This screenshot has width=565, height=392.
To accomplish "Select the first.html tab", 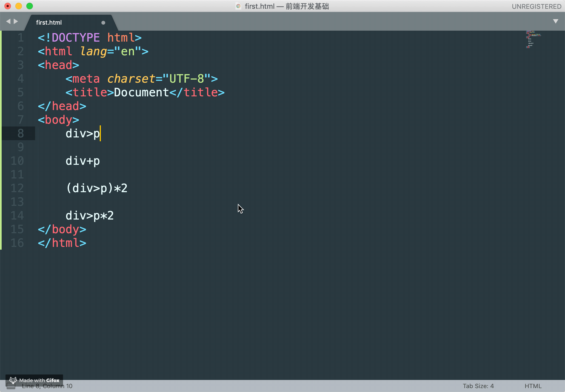I will [49, 23].
